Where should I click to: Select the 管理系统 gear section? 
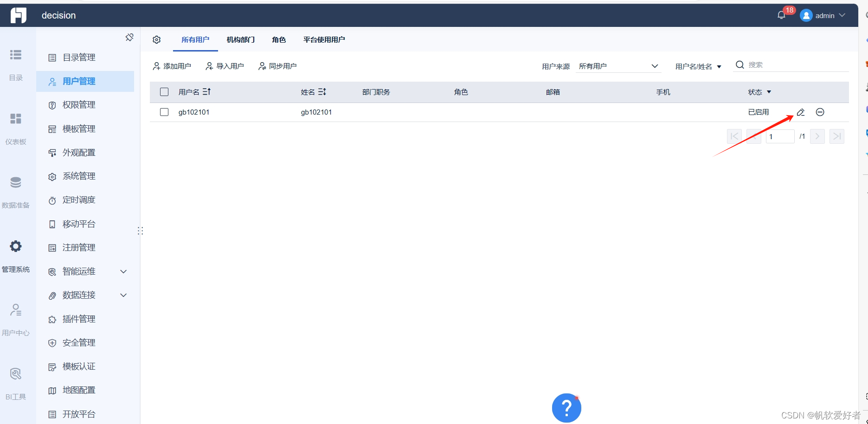(x=16, y=256)
